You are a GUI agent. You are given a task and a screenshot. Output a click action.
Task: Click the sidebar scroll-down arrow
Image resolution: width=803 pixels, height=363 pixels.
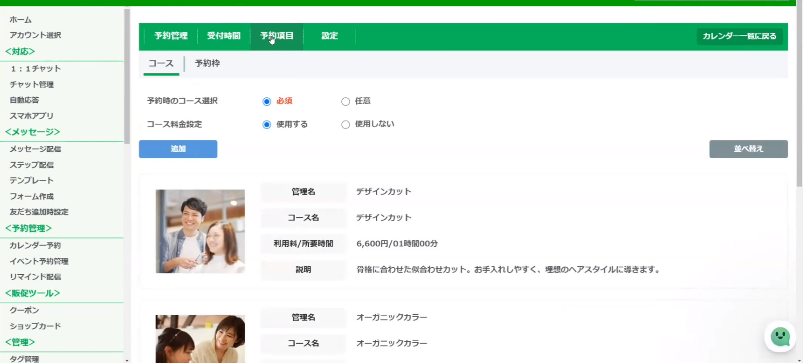[128, 360]
